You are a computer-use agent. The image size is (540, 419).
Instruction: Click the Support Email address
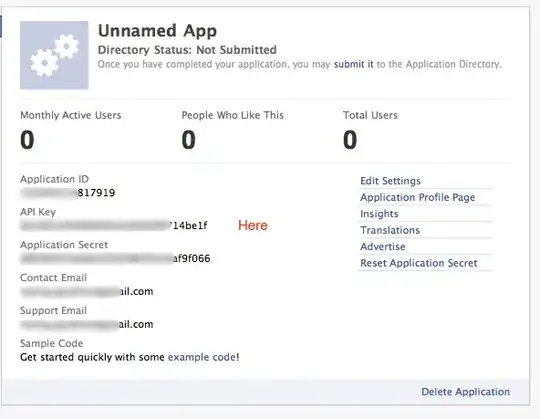click(x=87, y=324)
